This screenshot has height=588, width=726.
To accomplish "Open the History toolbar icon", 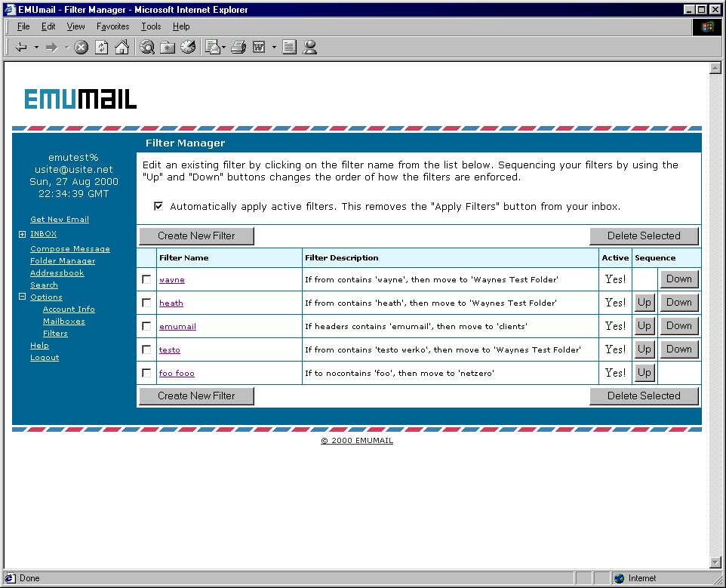I will tap(188, 47).
